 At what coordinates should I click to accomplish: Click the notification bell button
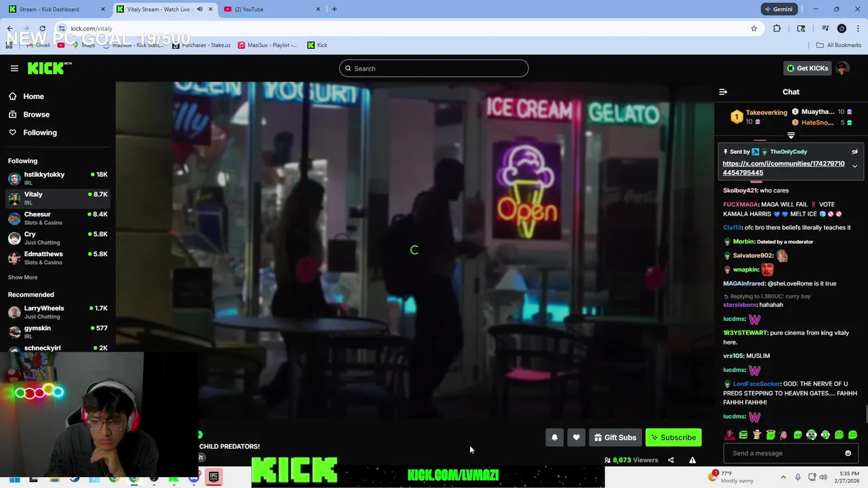tap(554, 438)
